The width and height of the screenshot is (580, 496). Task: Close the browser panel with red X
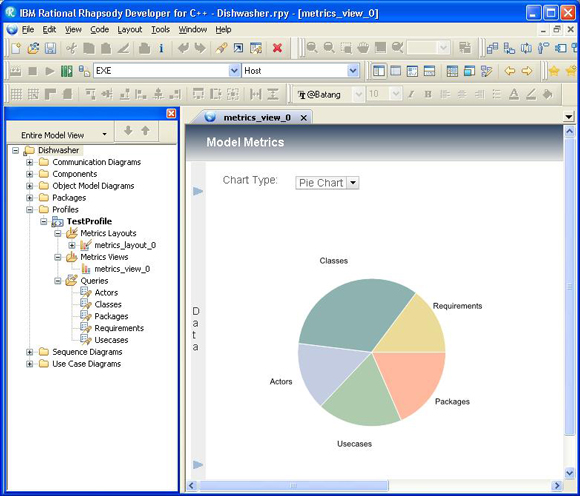[171, 114]
